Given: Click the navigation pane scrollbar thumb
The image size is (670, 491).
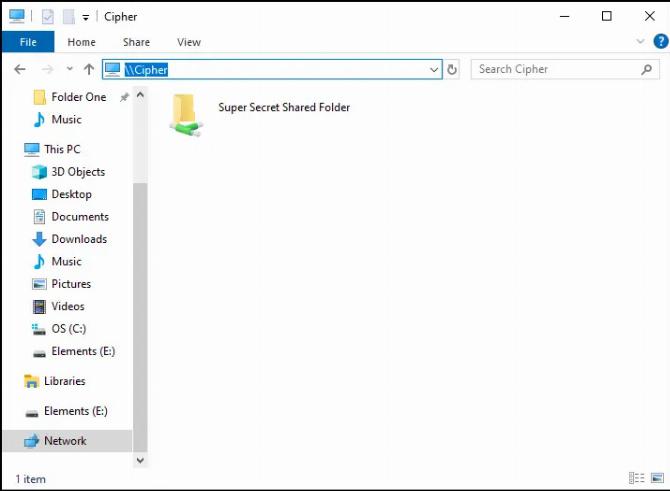Looking at the screenshot, I should (x=140, y=317).
